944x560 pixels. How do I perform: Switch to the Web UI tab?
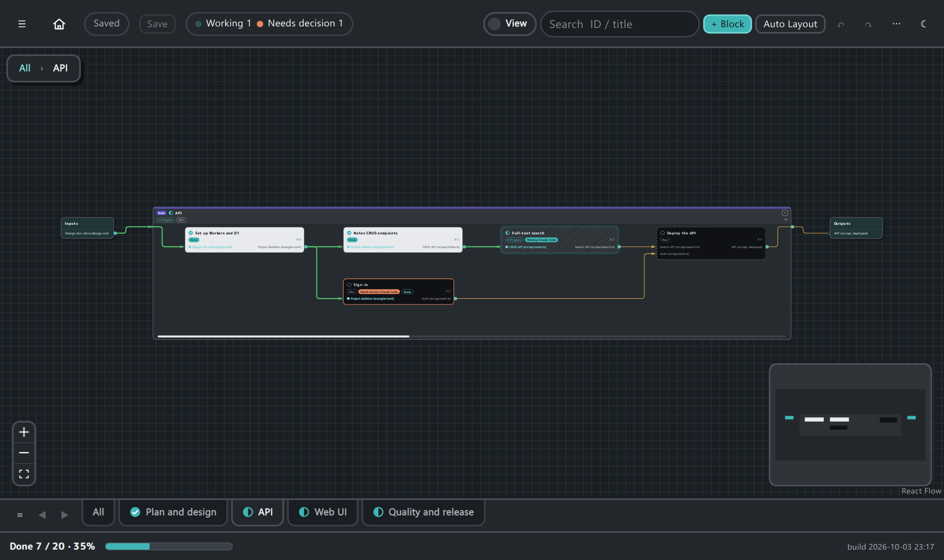click(323, 512)
